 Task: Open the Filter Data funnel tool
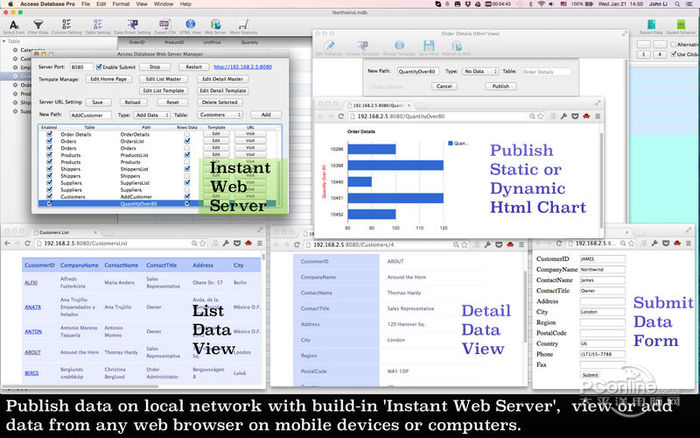[38, 26]
